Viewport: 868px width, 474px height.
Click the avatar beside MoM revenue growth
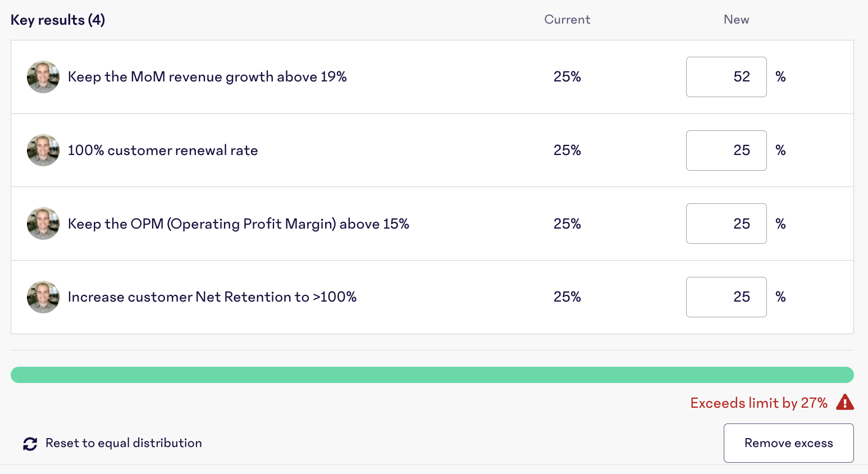click(x=43, y=77)
